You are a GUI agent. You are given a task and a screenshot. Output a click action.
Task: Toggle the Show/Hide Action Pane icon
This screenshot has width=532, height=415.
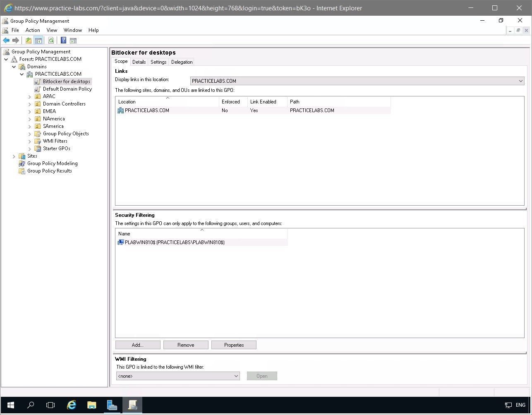(73, 40)
